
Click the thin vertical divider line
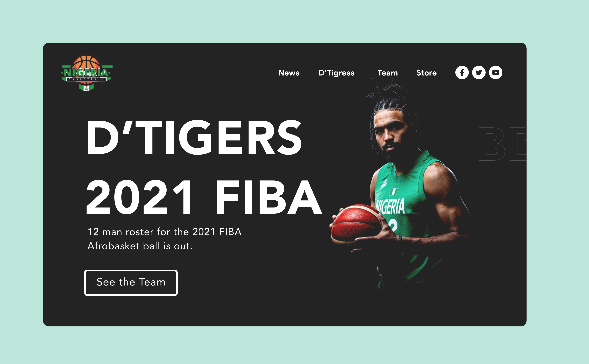tap(285, 311)
